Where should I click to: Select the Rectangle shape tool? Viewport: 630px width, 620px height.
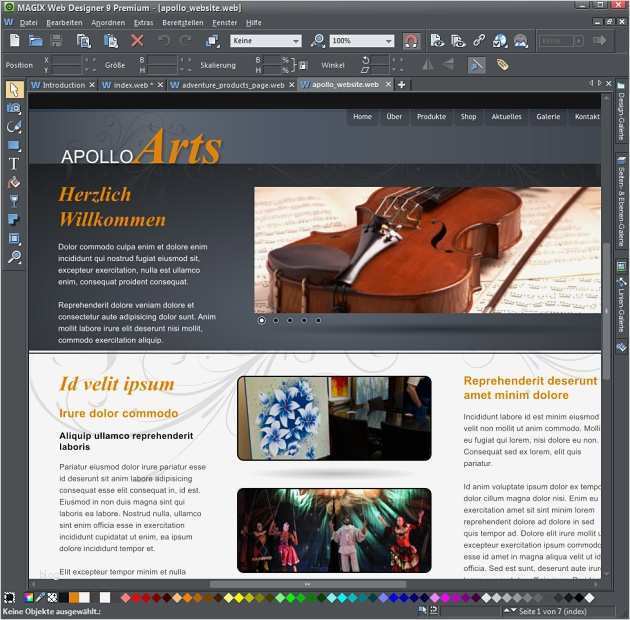point(14,145)
